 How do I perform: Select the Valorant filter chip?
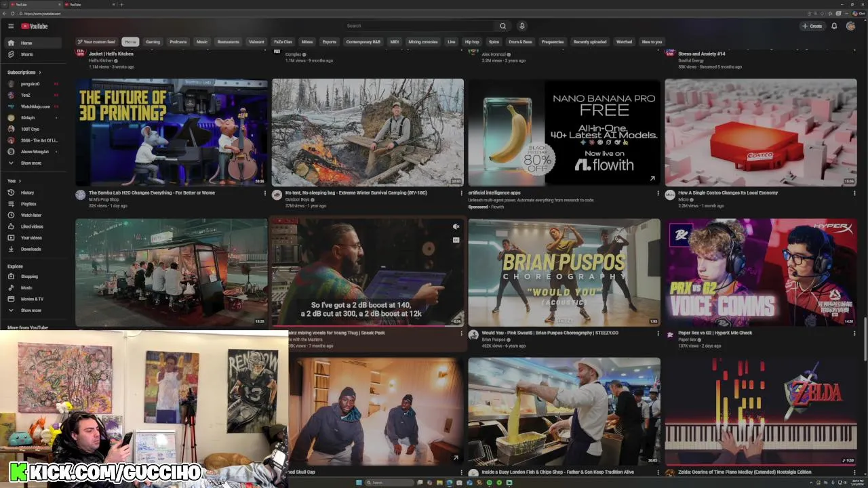point(256,41)
